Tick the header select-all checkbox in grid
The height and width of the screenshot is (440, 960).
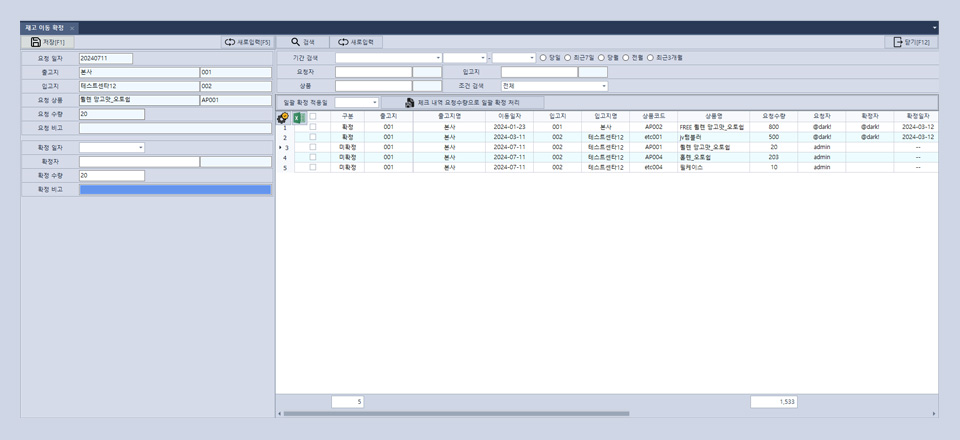coord(313,116)
